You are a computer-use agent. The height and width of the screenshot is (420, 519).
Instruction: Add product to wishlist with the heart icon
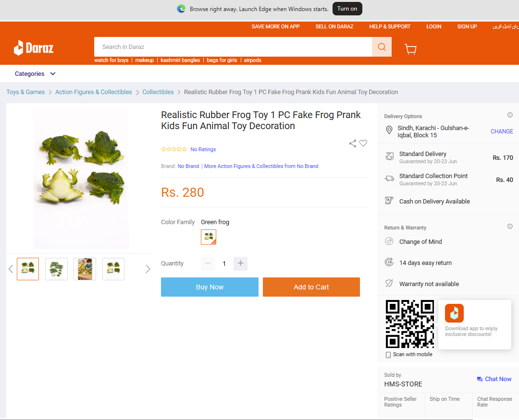tap(363, 143)
